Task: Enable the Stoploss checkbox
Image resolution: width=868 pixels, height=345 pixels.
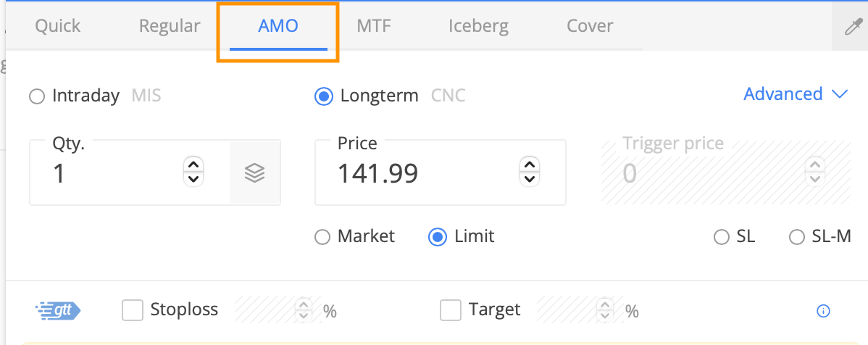Action: pyautogui.click(x=133, y=310)
